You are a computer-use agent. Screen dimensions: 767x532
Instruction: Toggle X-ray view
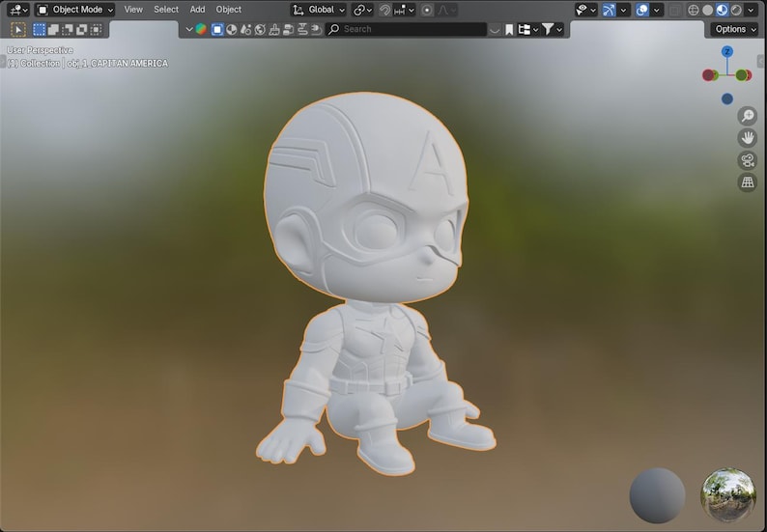[675, 10]
